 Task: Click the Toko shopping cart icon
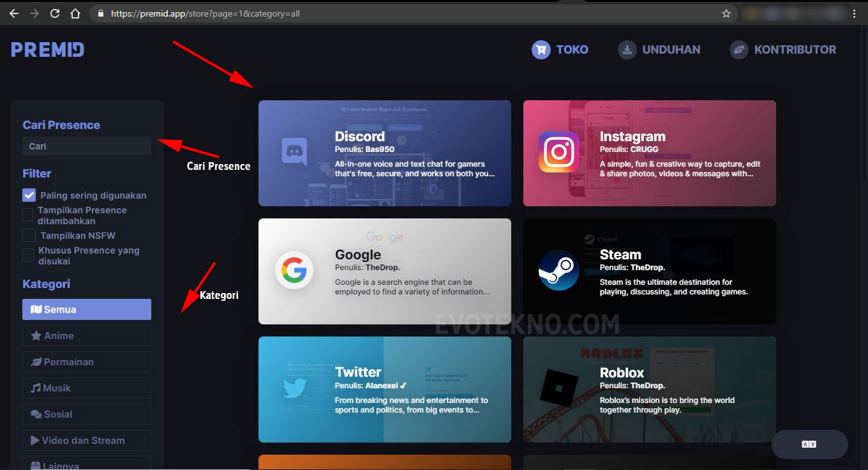[x=541, y=50]
